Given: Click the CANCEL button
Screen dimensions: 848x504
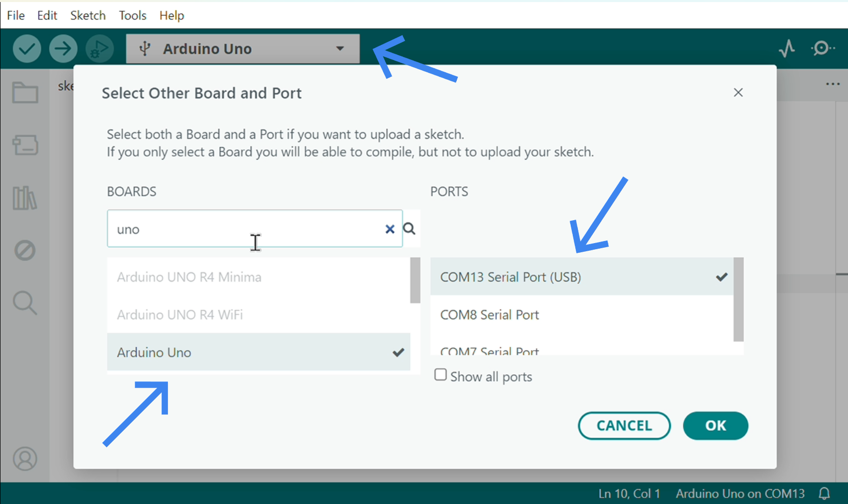Looking at the screenshot, I should tap(624, 426).
